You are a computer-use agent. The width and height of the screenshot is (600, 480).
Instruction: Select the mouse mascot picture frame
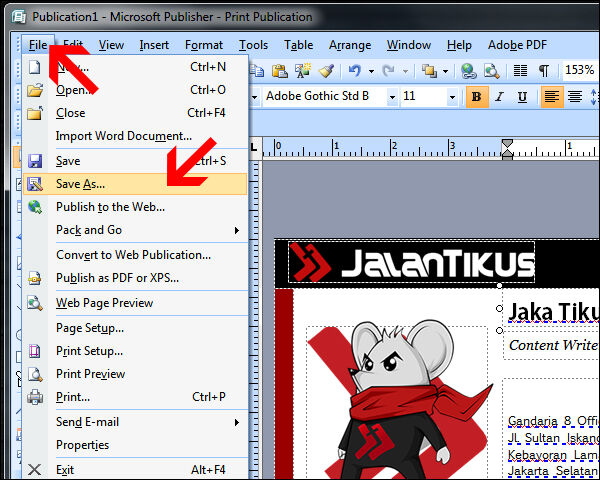(x=397, y=402)
